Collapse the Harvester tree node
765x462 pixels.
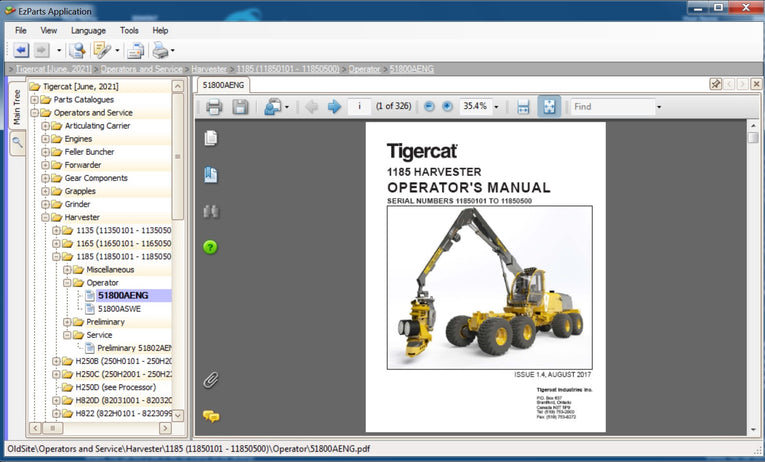click(x=45, y=217)
